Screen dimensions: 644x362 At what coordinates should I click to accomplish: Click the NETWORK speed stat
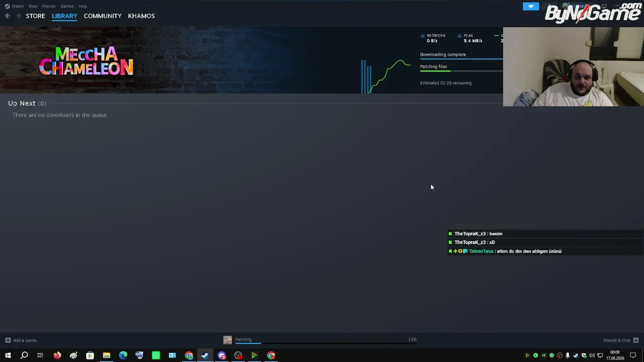coord(433,38)
